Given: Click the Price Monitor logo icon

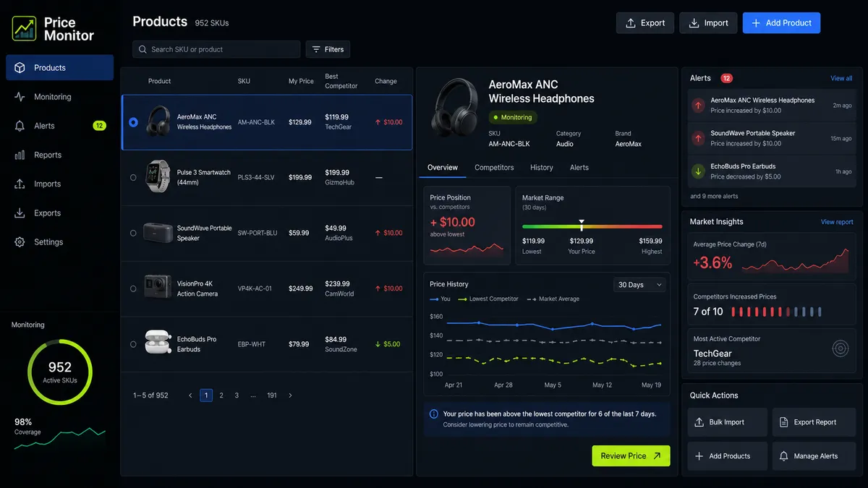Looking at the screenshot, I should point(24,28).
